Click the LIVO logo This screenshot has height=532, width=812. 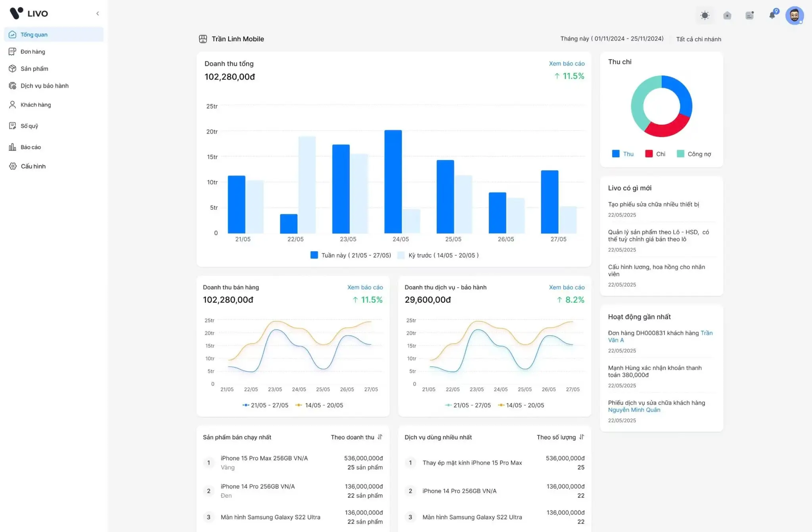pos(29,13)
